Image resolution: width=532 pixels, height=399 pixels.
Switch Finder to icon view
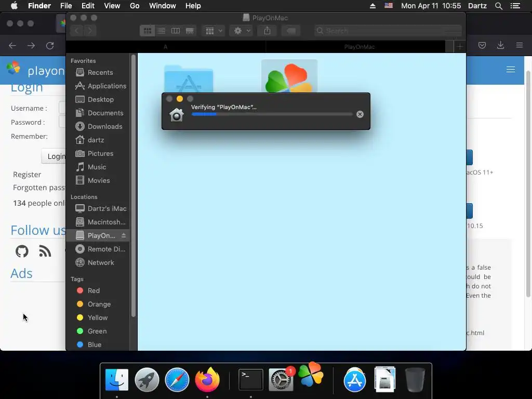[147, 31]
